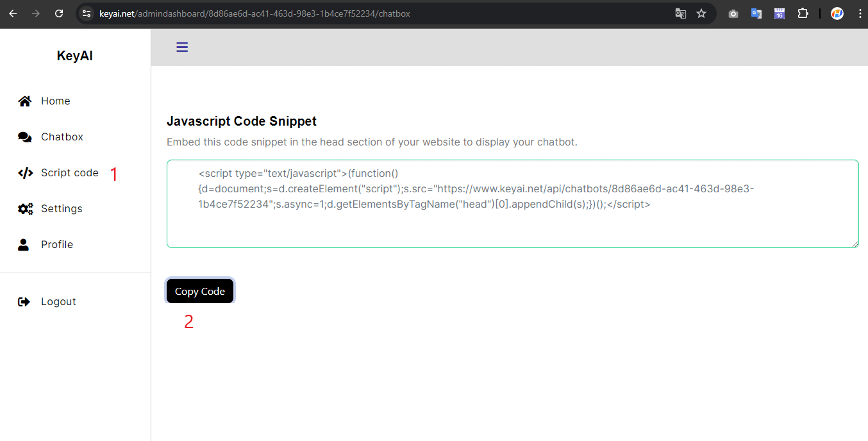Bookmark this page with the star
The width and height of the screenshot is (868, 441).
coord(701,13)
